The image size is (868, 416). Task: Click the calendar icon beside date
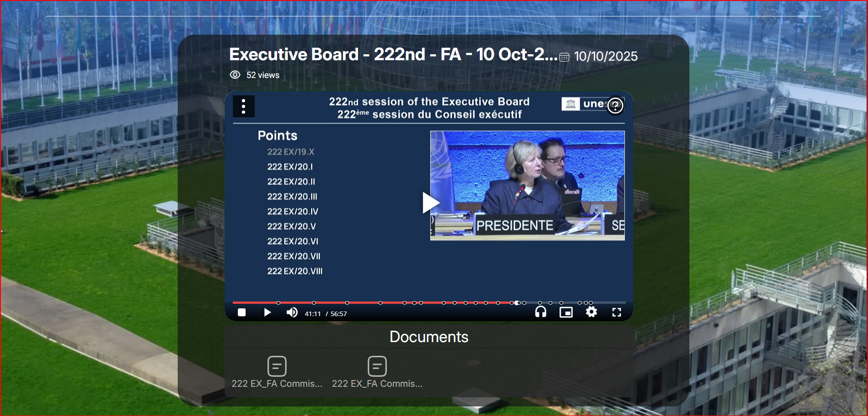click(564, 57)
